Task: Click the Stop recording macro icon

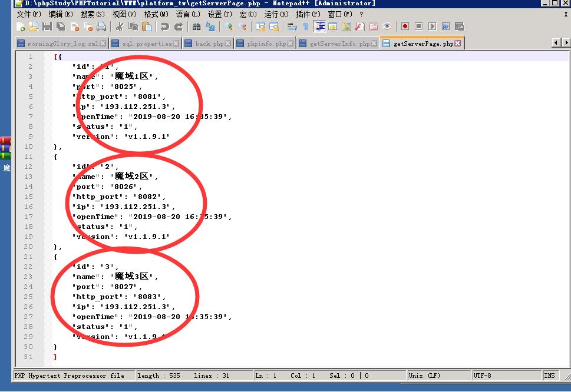Action: 419,26
